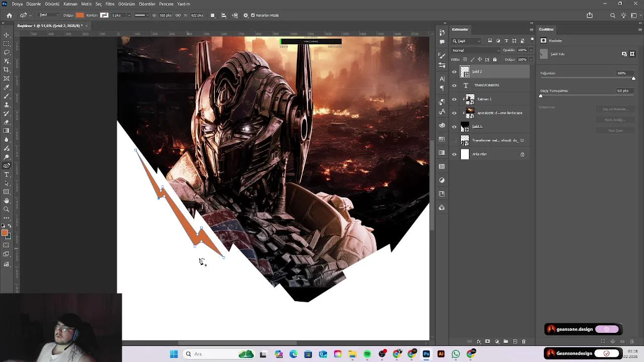This screenshot has width=644, height=362.
Task: Show the hidden Transformer wallpaper layer
Action: 454,140
